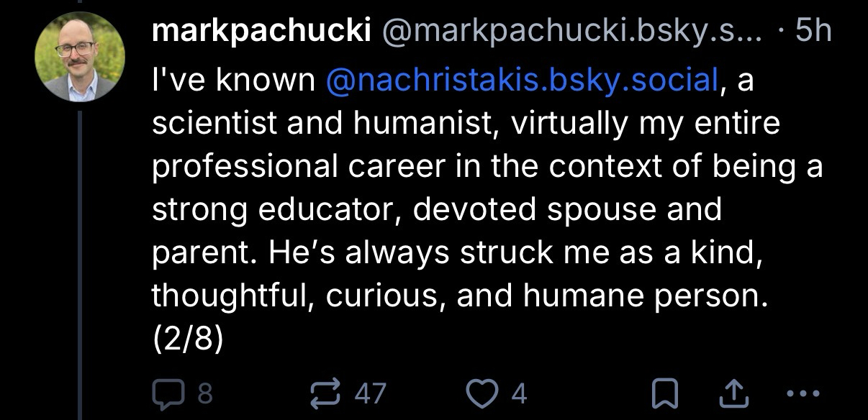Image resolution: width=868 pixels, height=420 pixels.
Task: Click the like count number 4
Action: tap(519, 393)
